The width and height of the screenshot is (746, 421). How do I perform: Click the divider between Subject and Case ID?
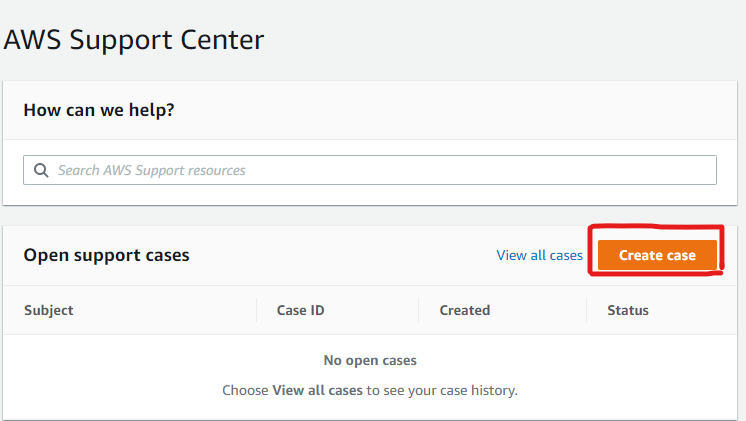(257, 310)
